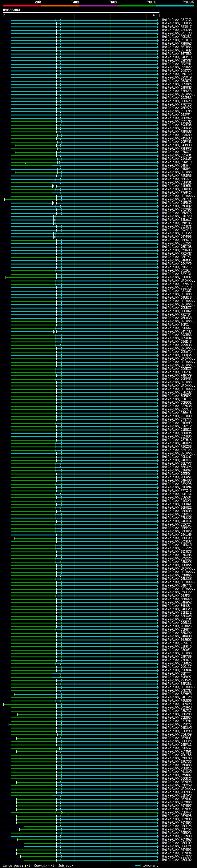
Task: Click the red ~20% identity color band
Action: tap(22, 6)
